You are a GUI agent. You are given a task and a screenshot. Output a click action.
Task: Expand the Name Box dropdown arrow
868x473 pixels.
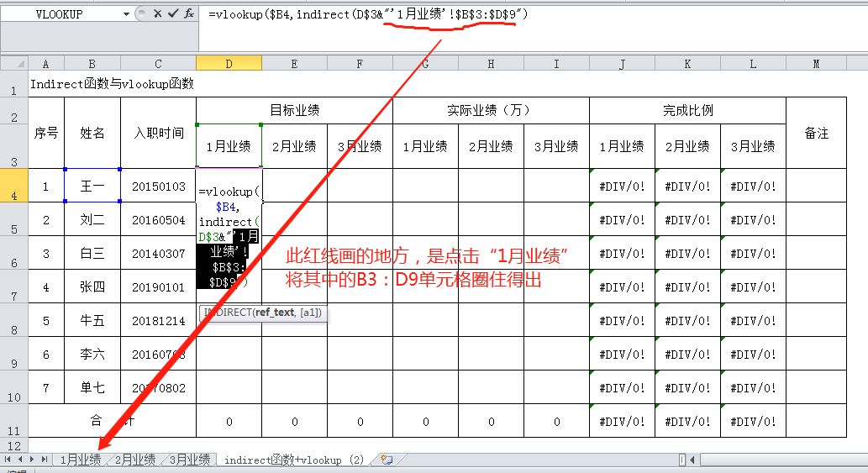[126, 14]
